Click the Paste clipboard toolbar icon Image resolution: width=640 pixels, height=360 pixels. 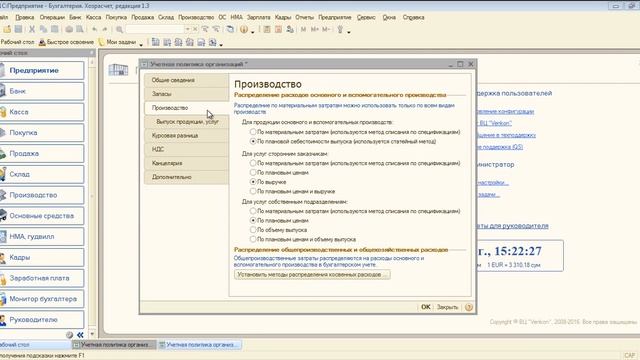tap(54, 29)
